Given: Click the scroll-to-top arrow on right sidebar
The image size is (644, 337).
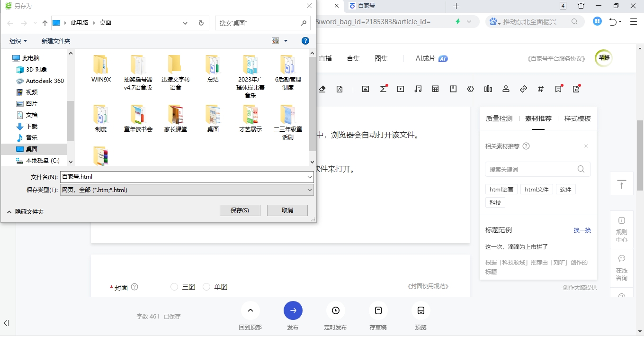Looking at the screenshot, I should click(622, 184).
